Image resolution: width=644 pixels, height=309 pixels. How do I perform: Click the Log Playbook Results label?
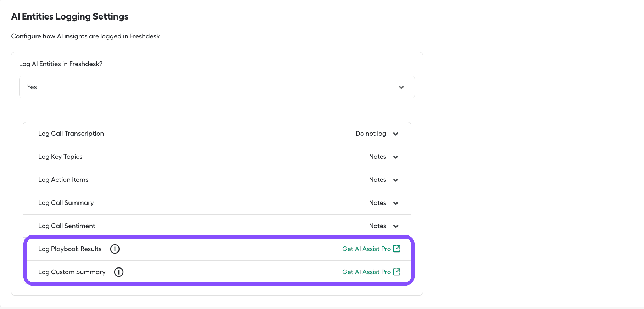tap(70, 249)
